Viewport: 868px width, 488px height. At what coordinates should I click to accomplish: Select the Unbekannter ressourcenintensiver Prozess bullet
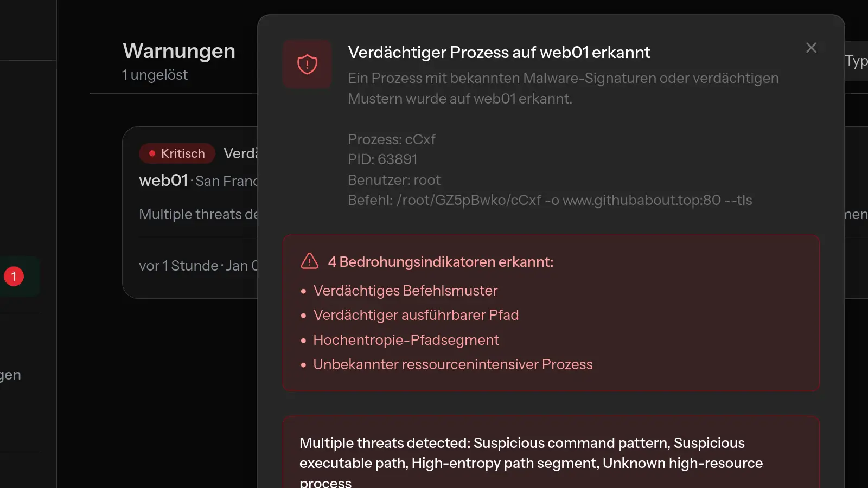pyautogui.click(x=452, y=364)
